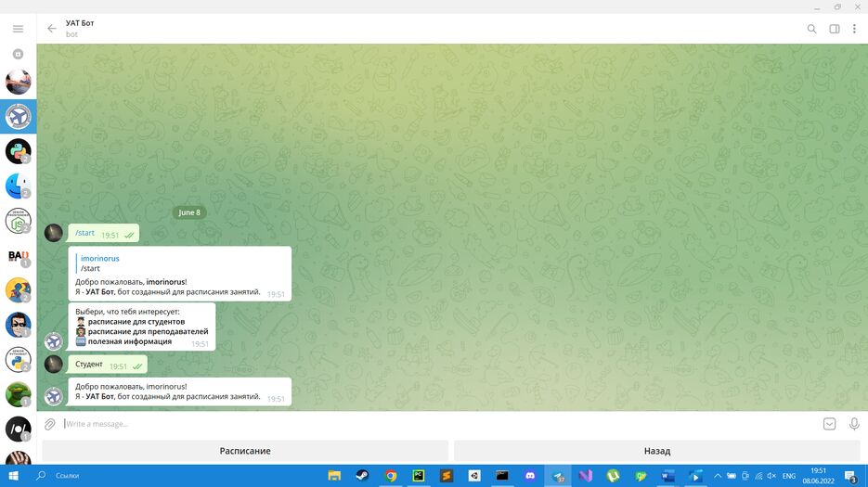
Task: Open the Movies & TV taskbar icon
Action: click(696, 476)
